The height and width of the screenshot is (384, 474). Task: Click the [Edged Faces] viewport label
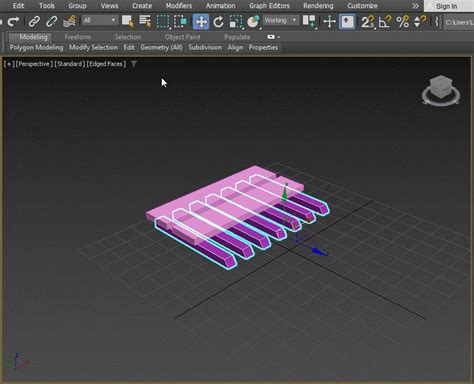click(x=106, y=64)
